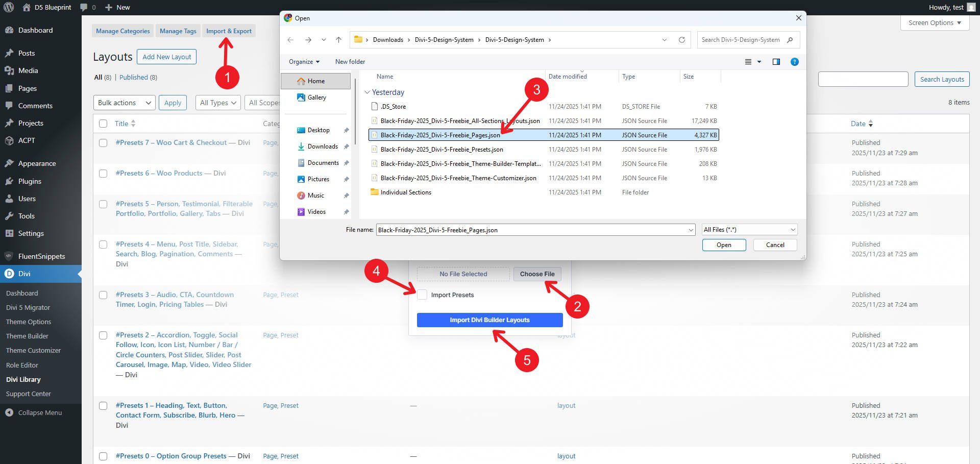Collapse the Yesterday group in the file list
The image size is (980, 464).
[368, 92]
